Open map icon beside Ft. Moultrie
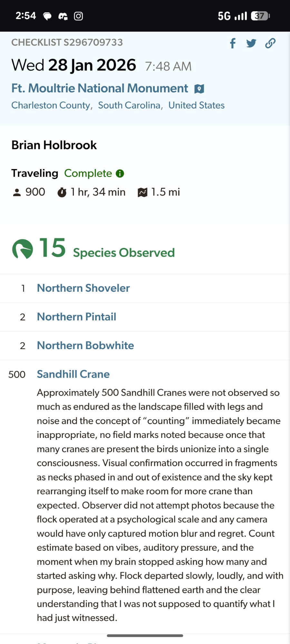Image resolution: width=290 pixels, height=644 pixels. (199, 89)
